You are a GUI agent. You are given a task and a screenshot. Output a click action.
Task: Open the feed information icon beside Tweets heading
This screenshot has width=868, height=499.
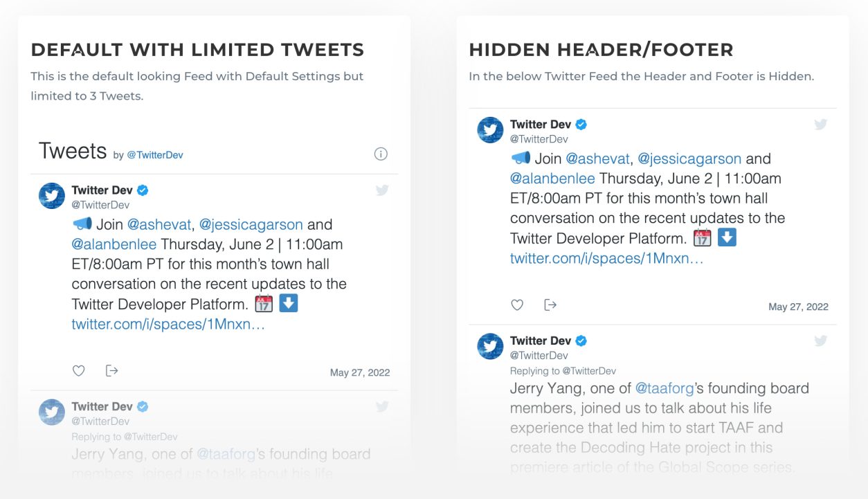381,154
